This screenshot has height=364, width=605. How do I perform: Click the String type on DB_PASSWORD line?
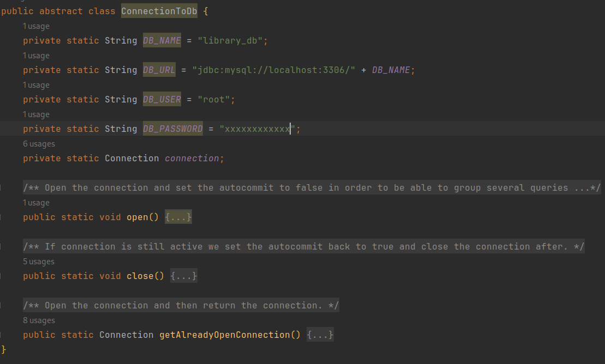[x=121, y=129]
